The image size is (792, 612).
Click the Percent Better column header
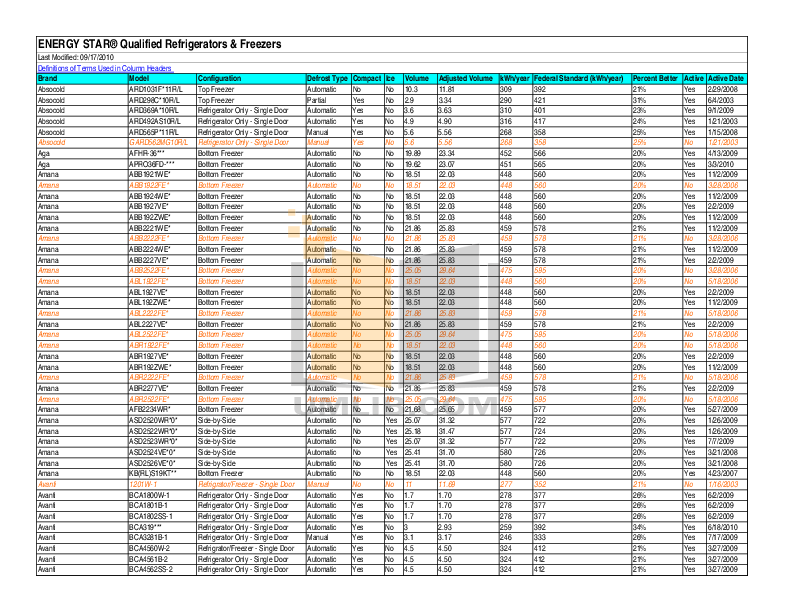click(655, 78)
